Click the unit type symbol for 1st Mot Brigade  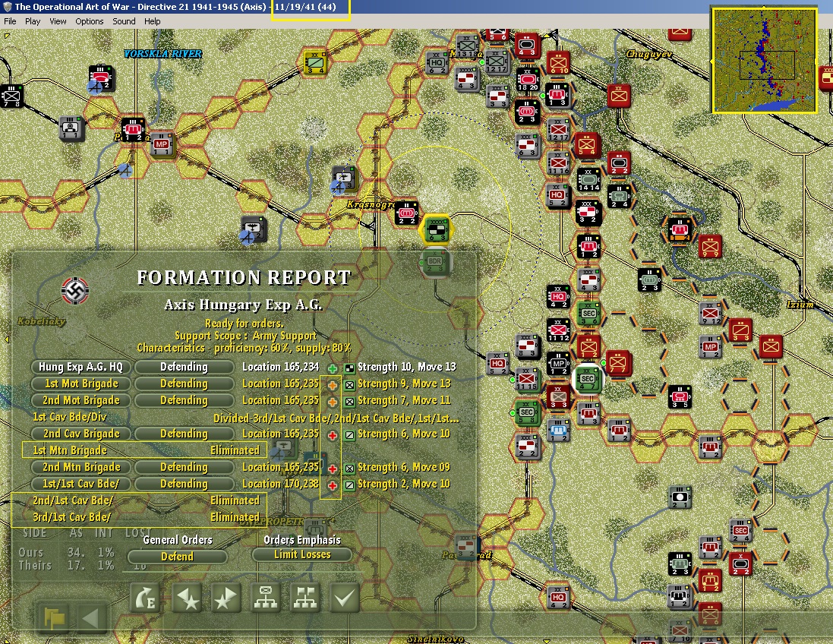click(349, 385)
